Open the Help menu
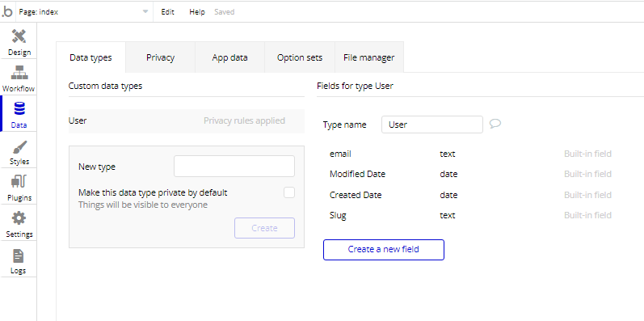The height and width of the screenshot is (321, 644). 196,12
